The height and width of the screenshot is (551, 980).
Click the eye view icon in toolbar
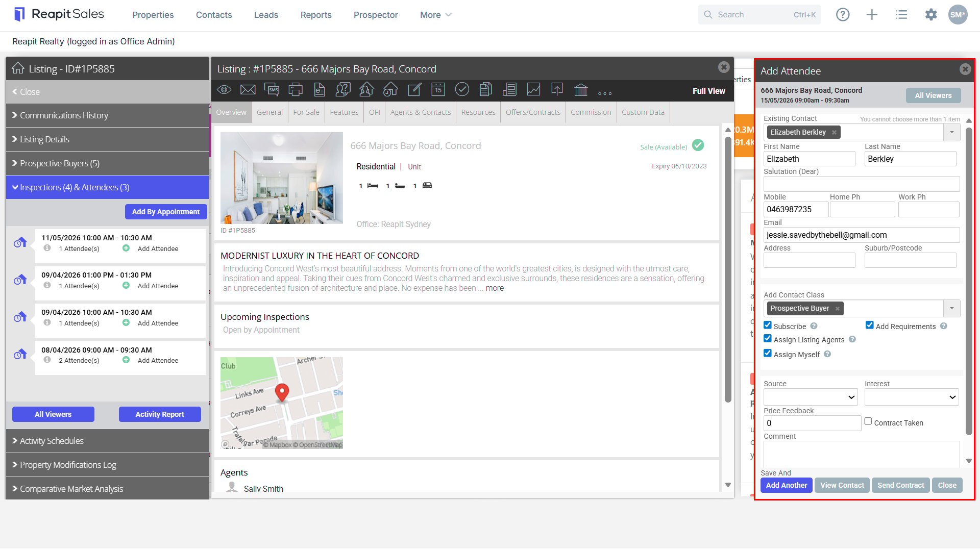pos(224,90)
